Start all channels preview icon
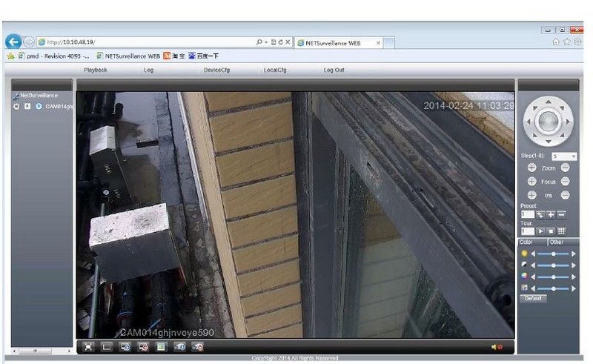Screen dimensions: 593x364 pyautogui.click(x=125, y=347)
